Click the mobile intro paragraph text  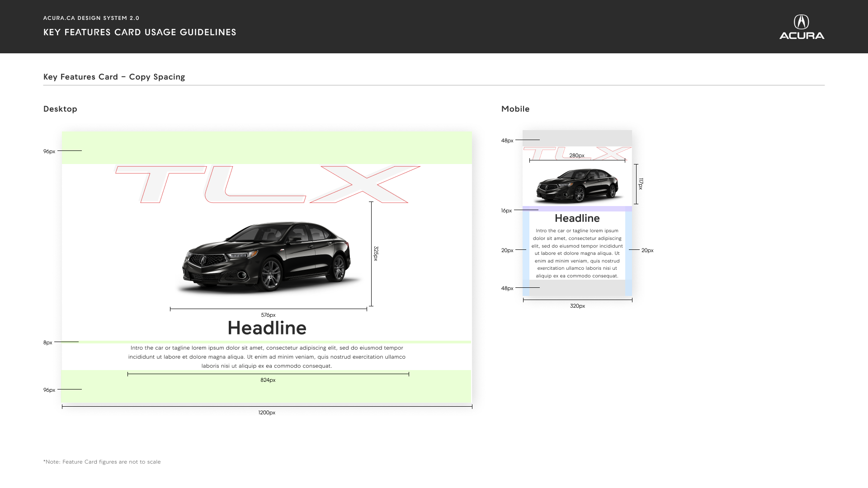tap(577, 253)
